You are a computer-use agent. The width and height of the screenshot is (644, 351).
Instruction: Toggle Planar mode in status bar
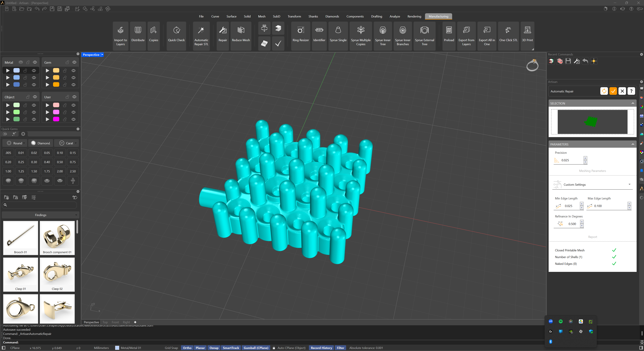coord(200,348)
